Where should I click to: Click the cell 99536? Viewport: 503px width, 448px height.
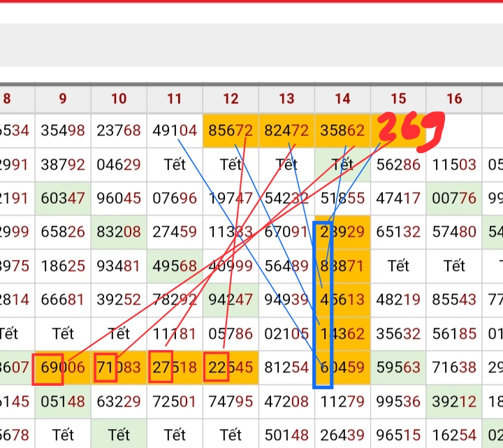click(x=398, y=401)
